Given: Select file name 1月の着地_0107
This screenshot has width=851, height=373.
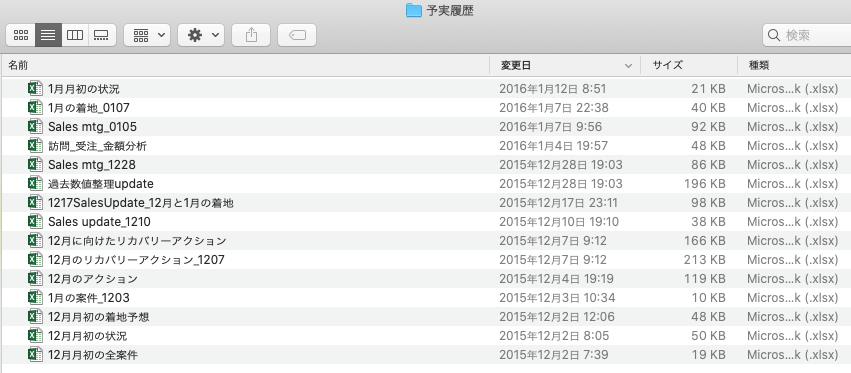Looking at the screenshot, I should (88, 108).
